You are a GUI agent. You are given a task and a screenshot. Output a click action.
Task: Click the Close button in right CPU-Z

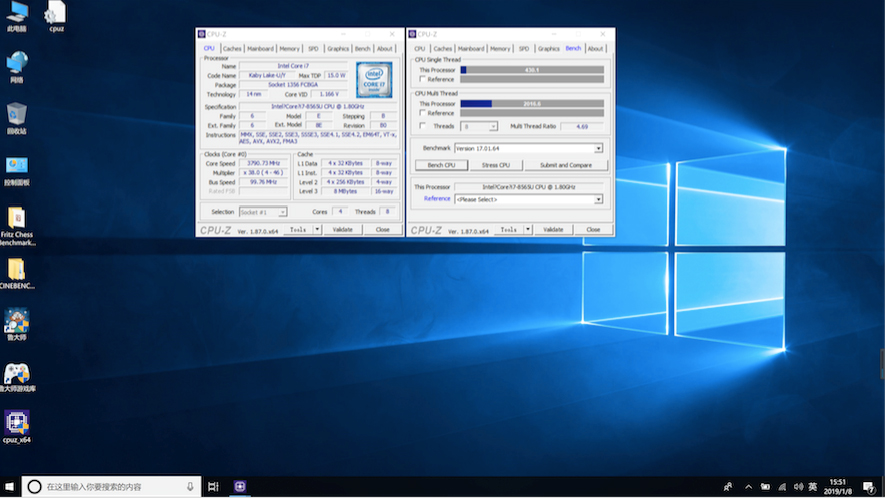[x=593, y=229]
